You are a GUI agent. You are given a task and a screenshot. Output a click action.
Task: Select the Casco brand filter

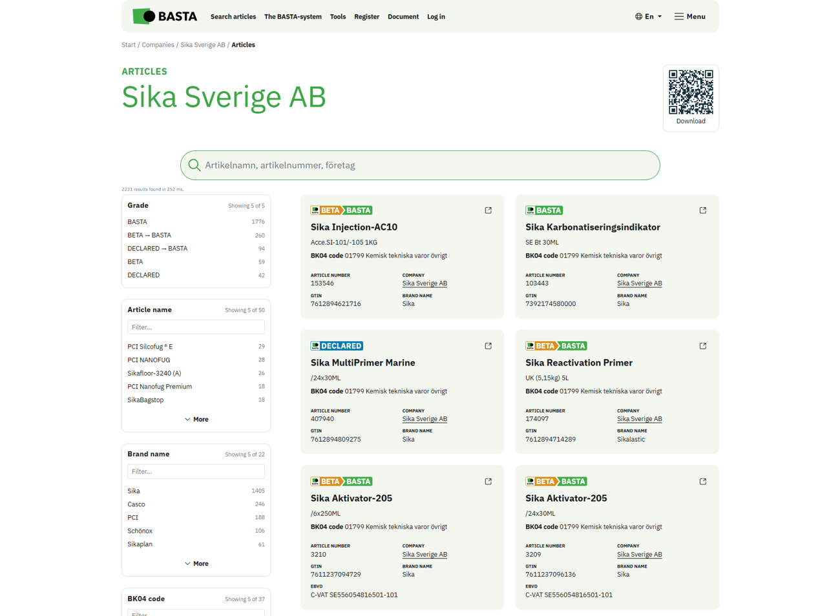tap(136, 504)
